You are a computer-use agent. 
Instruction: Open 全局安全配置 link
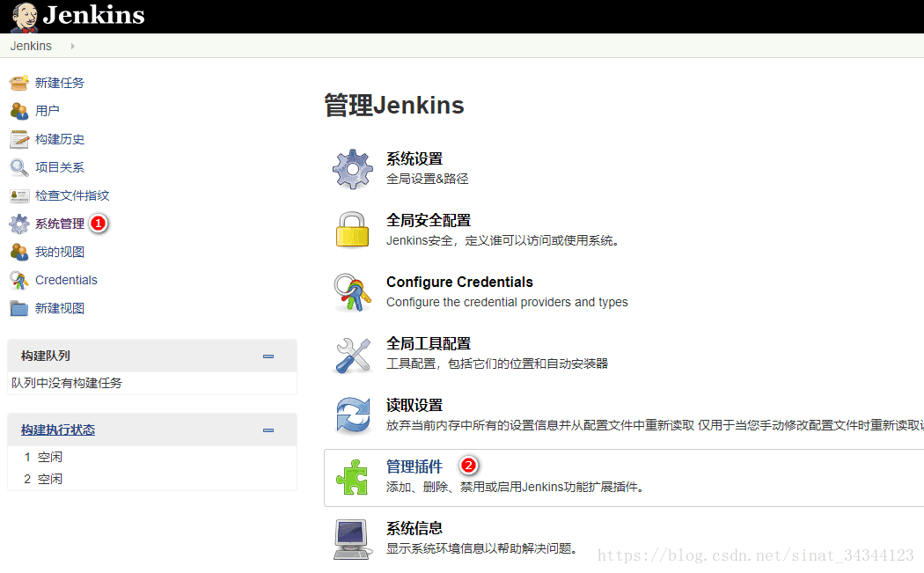tap(429, 220)
